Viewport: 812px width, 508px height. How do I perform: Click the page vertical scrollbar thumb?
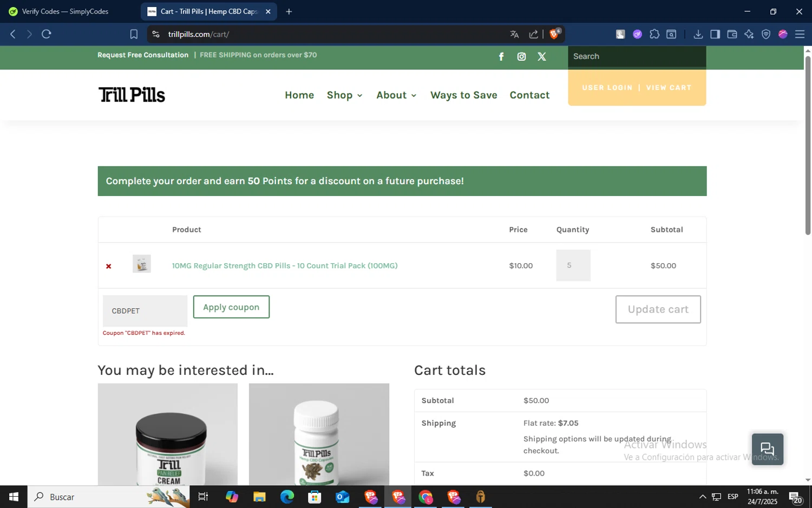(808, 145)
